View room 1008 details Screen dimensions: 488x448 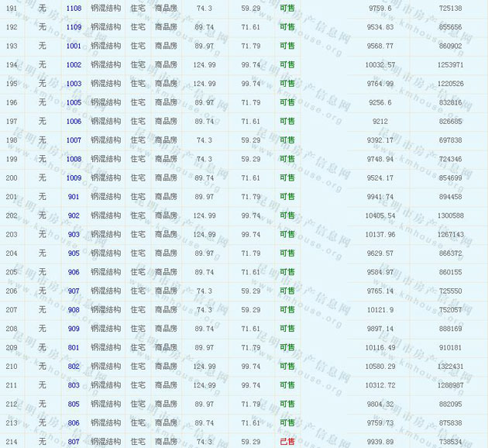74,159
